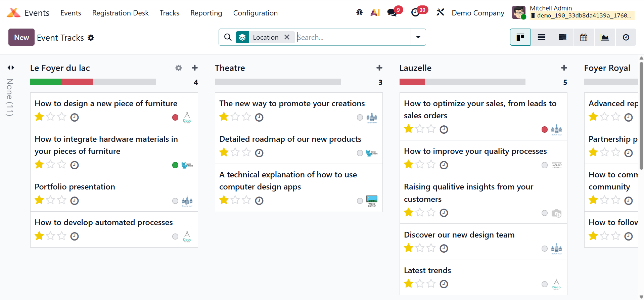The height and width of the screenshot is (300, 644).
Task: Open the 'Discover our new design team' track
Action: coord(459,235)
